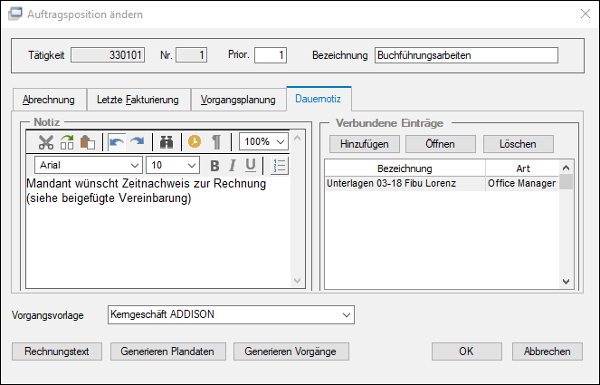Screen dimensions: 600x385
Task: Click Generieren Plandaten button
Action: click(x=168, y=351)
